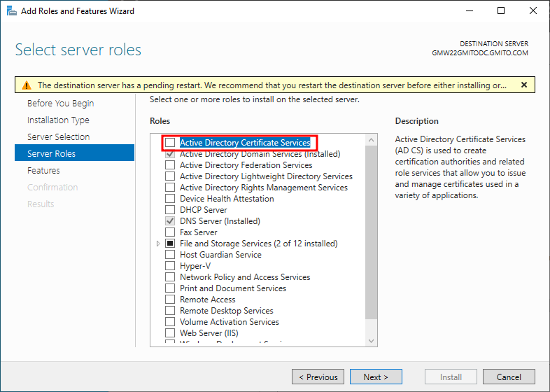Click the Next button
Screen dimensions: 550x392
pyautogui.click(x=376, y=377)
